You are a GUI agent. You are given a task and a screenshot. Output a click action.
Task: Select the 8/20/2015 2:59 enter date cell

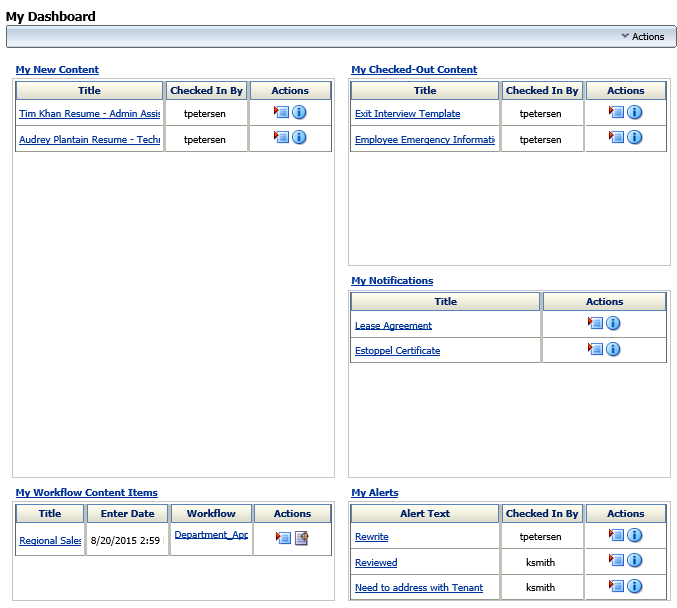pyautogui.click(x=127, y=540)
